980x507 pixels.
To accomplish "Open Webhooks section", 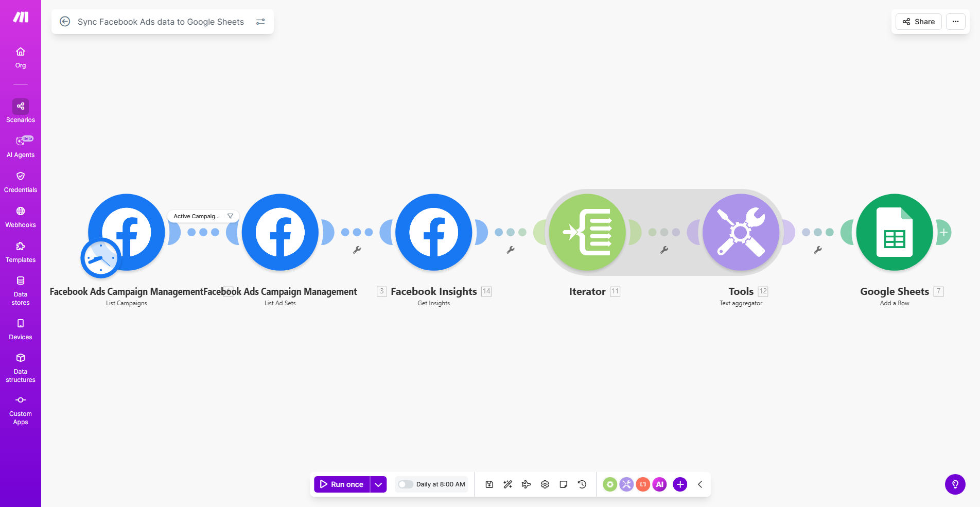I will (x=21, y=217).
